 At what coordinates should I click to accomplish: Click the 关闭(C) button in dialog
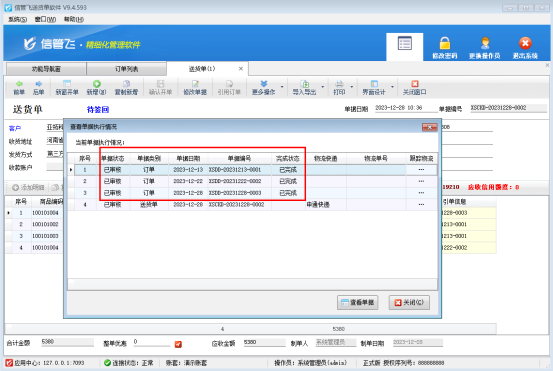pos(409,303)
